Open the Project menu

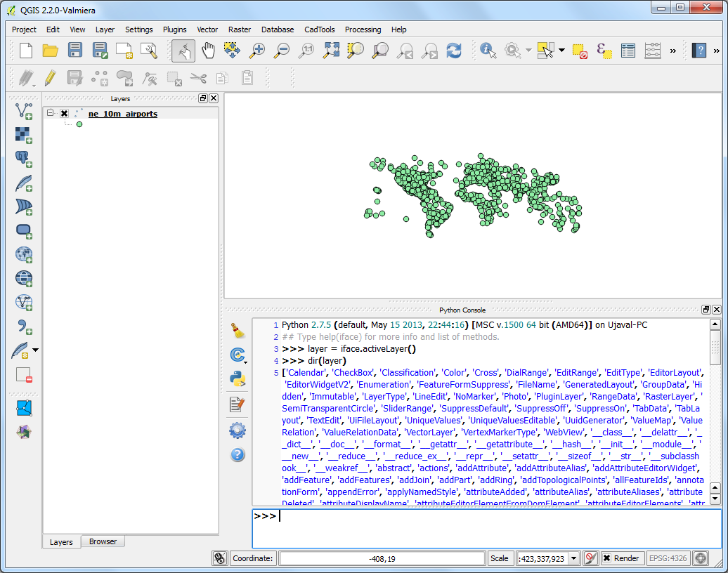(x=24, y=29)
